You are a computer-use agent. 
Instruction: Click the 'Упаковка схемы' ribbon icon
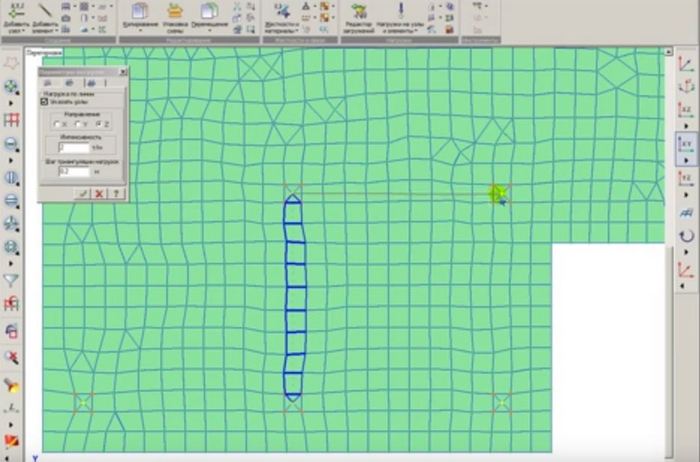[174, 14]
